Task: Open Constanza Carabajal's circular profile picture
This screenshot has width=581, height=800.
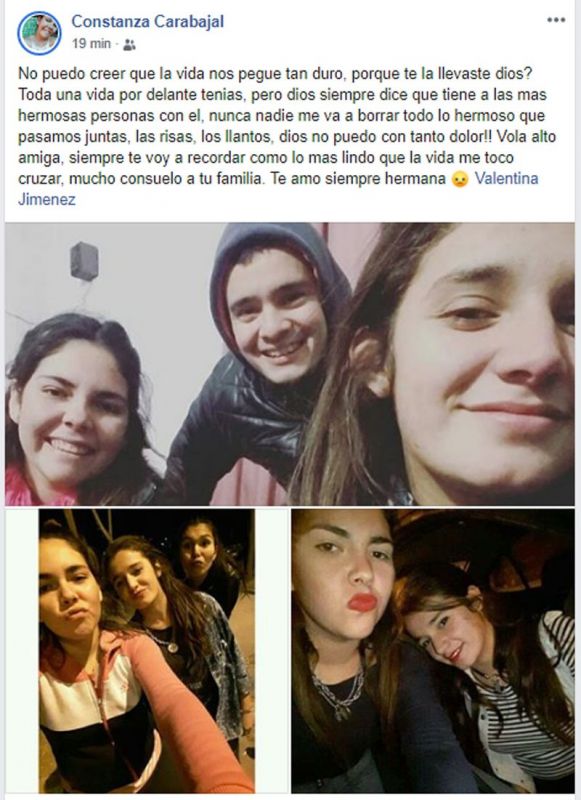Action: click(39, 33)
